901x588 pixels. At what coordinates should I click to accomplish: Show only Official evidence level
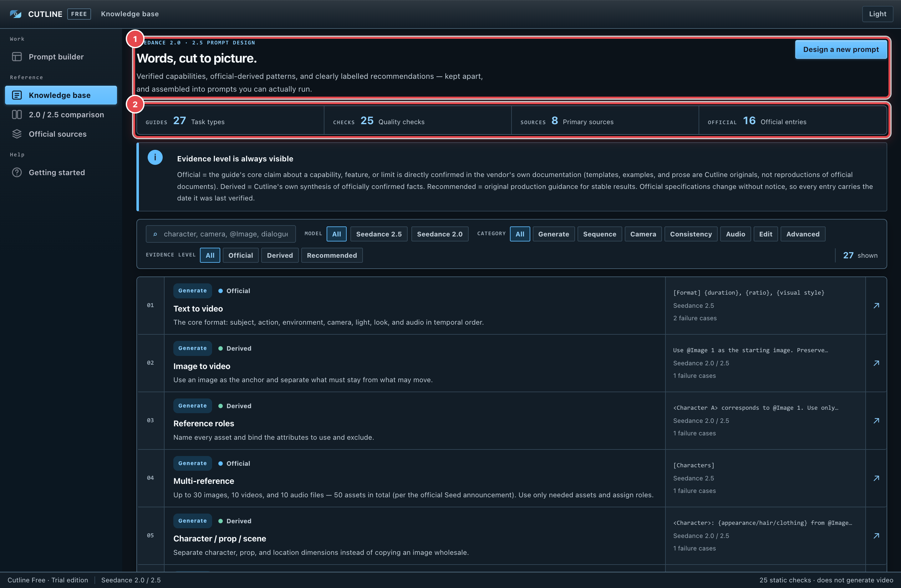pos(241,256)
